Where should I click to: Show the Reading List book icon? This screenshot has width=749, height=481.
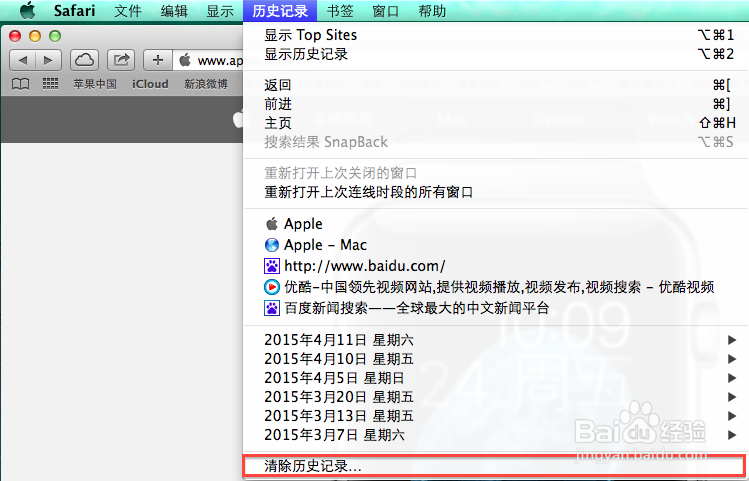click(x=20, y=84)
